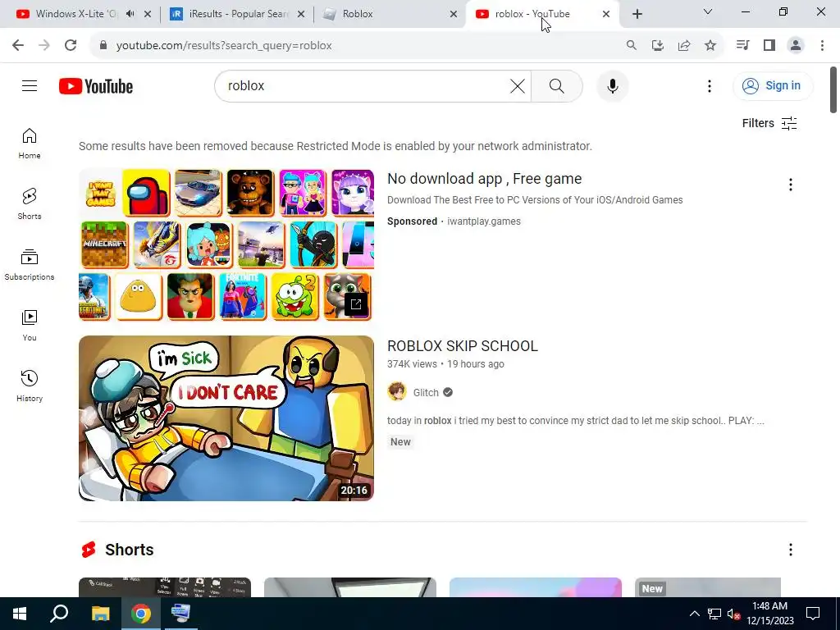
Task: Open Subscriptions in sidebar
Action: [30, 265]
